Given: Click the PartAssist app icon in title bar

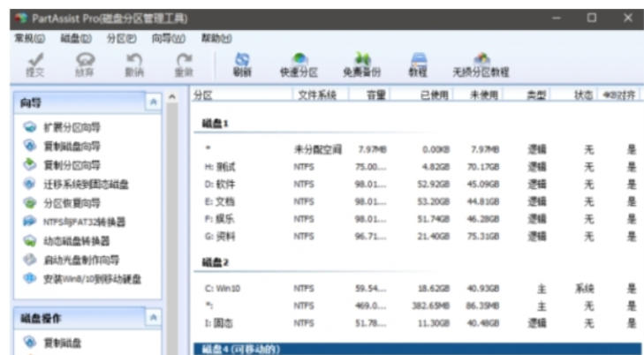Looking at the screenshot, I should pyautogui.click(x=20, y=19).
